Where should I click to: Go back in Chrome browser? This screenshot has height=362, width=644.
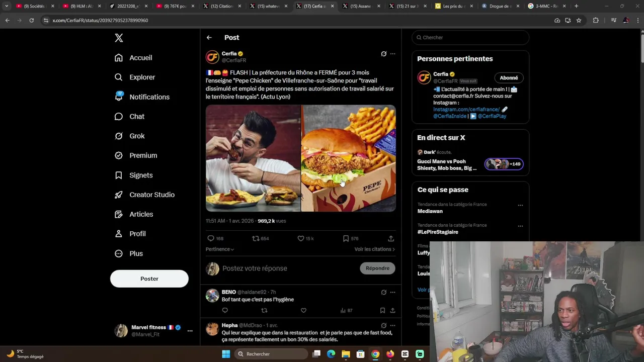pyautogui.click(x=7, y=21)
